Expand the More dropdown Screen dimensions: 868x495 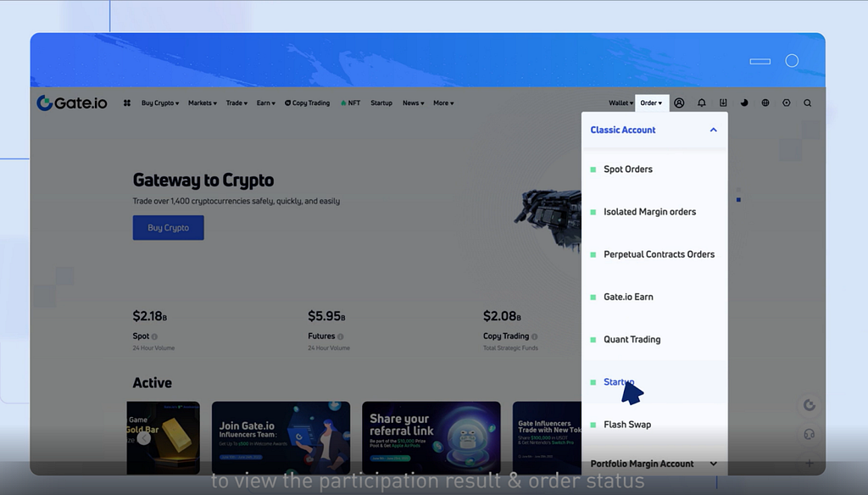(443, 103)
